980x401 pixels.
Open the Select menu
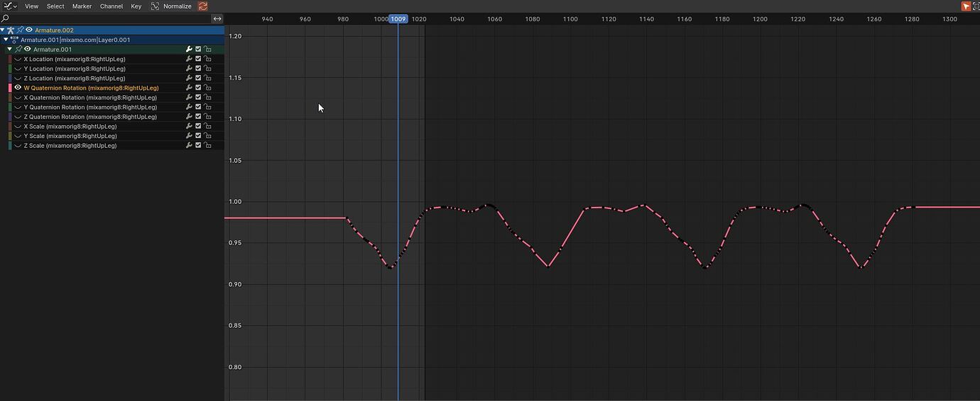click(x=55, y=6)
